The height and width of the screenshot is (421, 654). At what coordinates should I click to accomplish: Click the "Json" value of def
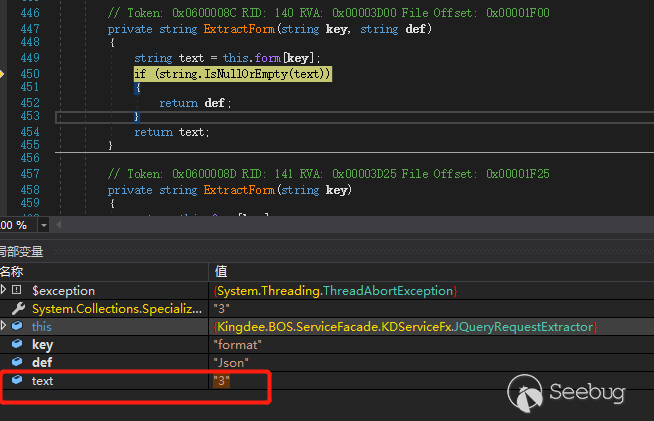click(x=231, y=363)
